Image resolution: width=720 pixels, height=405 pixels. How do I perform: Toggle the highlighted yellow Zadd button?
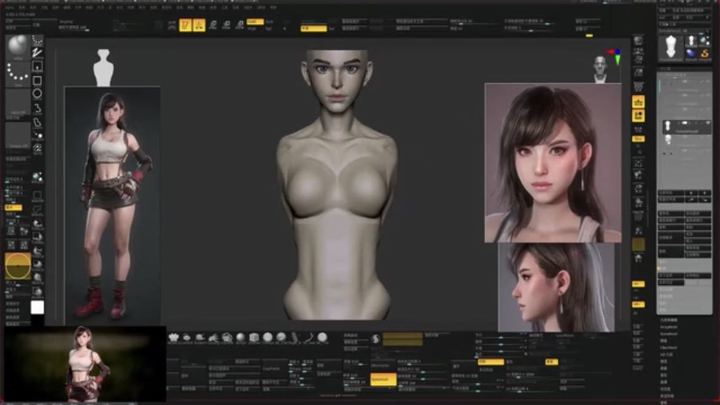[255, 22]
